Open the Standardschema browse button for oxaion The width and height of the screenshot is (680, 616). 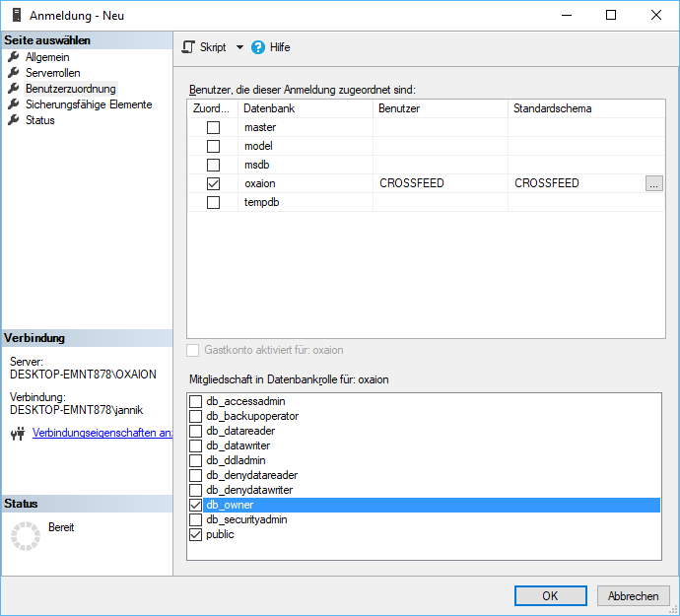tap(654, 183)
